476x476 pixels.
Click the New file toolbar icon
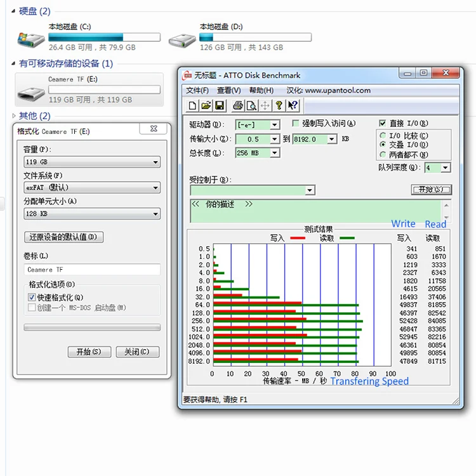pos(193,105)
